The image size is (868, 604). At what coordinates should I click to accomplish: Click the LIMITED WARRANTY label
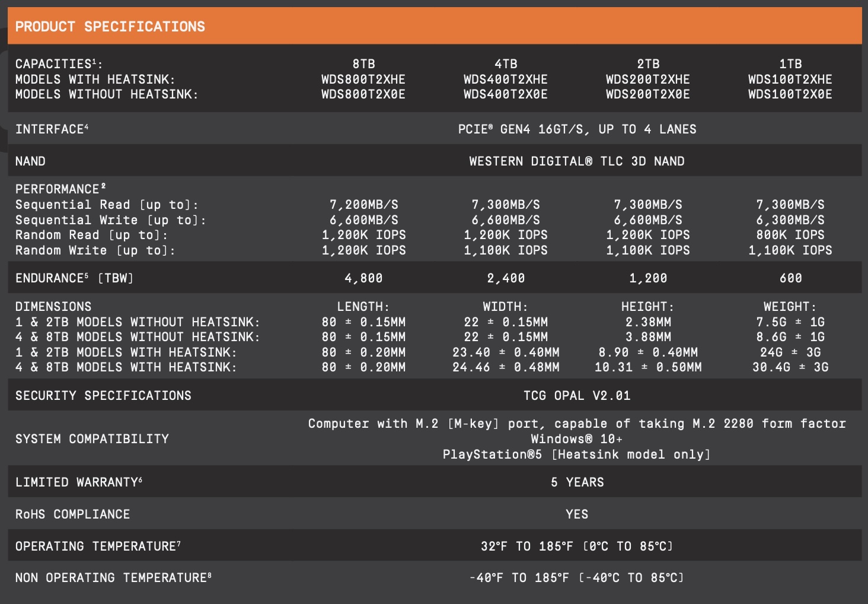[x=79, y=482]
